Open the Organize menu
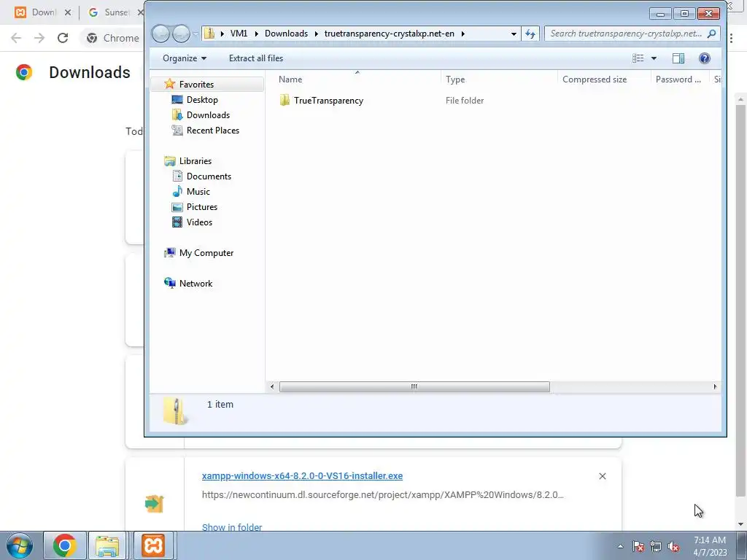Image resolution: width=747 pixels, height=560 pixels. pos(185,58)
